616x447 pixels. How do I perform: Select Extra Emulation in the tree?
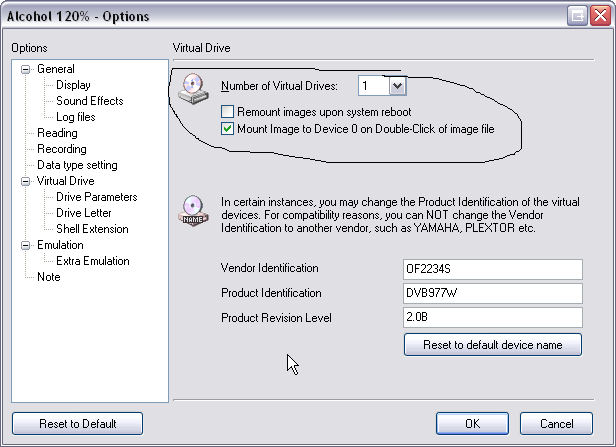point(92,261)
